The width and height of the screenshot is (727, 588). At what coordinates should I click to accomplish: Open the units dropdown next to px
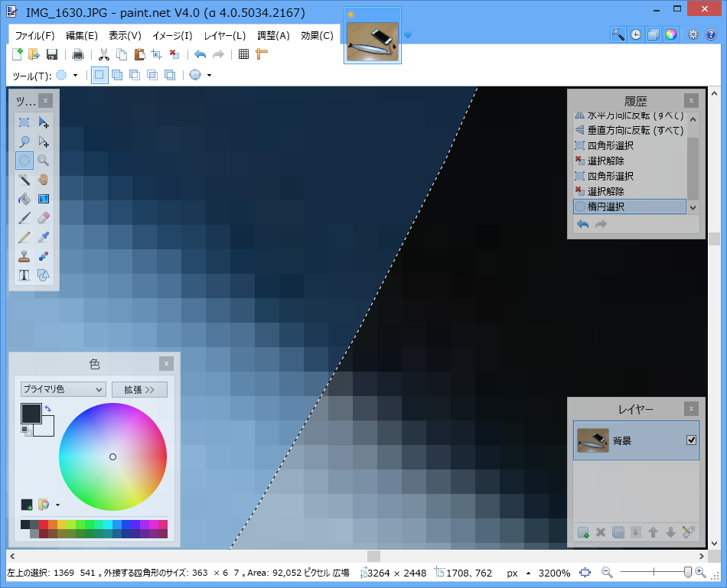528,573
